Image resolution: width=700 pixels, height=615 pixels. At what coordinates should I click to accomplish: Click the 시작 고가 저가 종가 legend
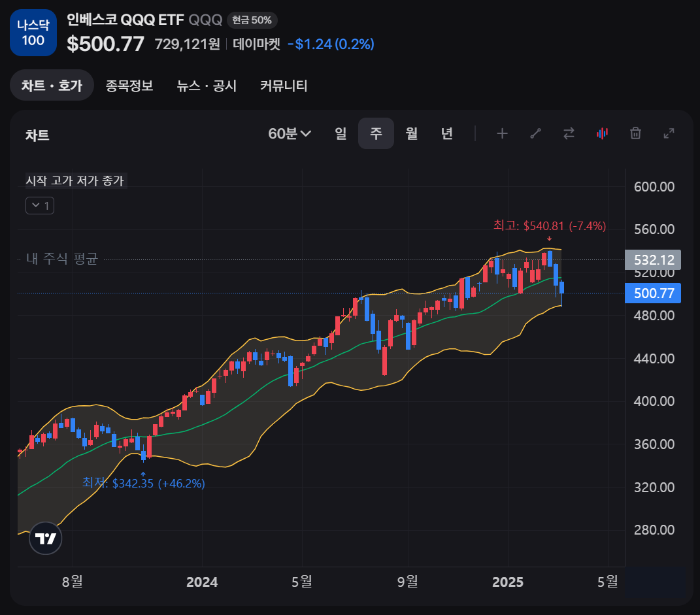[x=75, y=181]
